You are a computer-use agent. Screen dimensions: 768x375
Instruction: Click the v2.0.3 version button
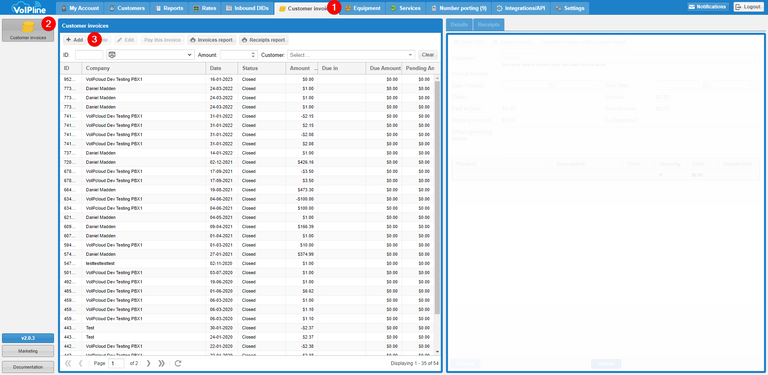point(28,338)
